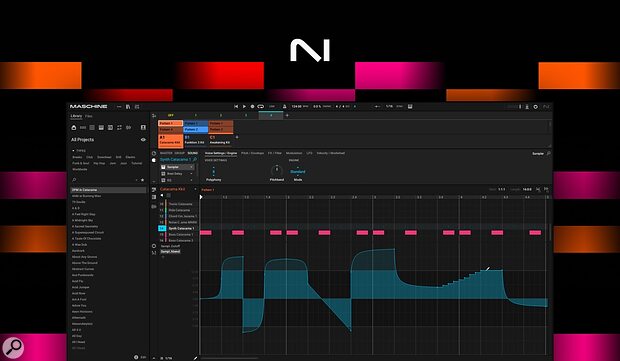Click the browser search field
The height and width of the screenshot is (361, 620).
103,180
